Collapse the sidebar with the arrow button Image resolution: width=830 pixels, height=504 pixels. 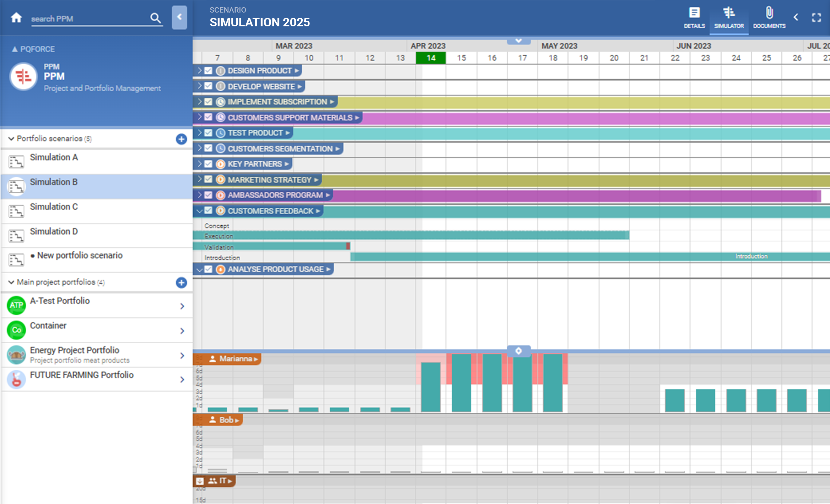pyautogui.click(x=179, y=17)
